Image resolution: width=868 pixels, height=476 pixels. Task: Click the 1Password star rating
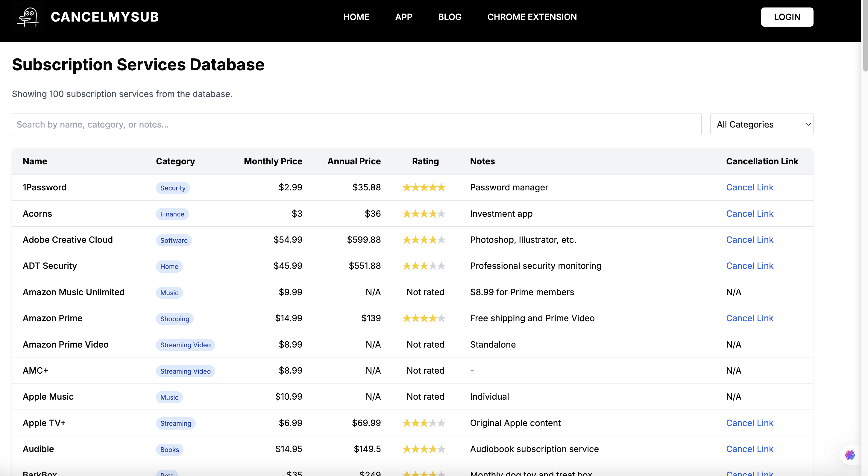(424, 187)
